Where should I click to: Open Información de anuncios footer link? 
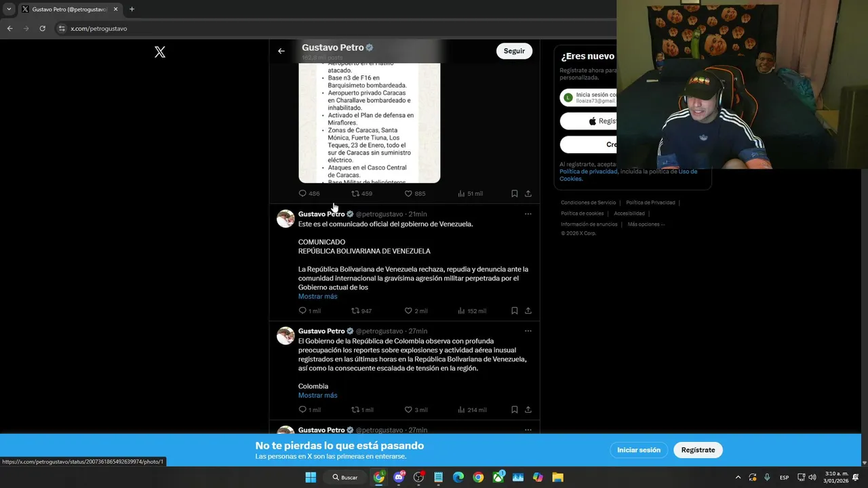pos(589,224)
